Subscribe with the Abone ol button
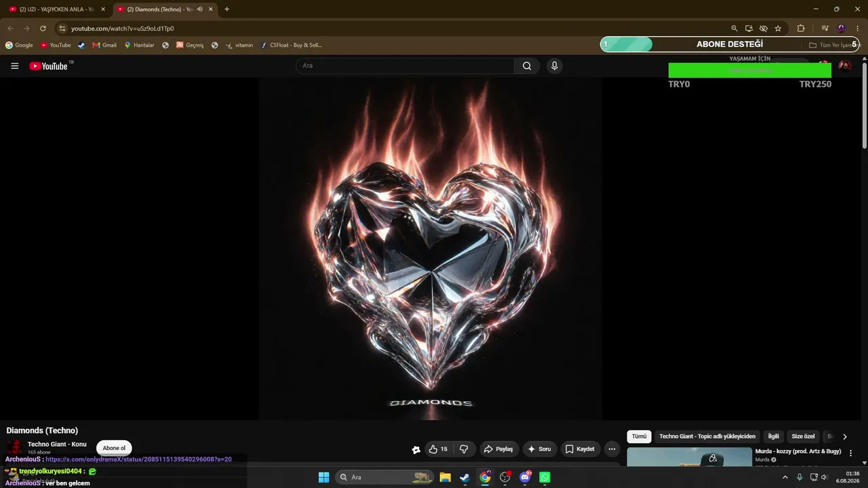 (114, 448)
